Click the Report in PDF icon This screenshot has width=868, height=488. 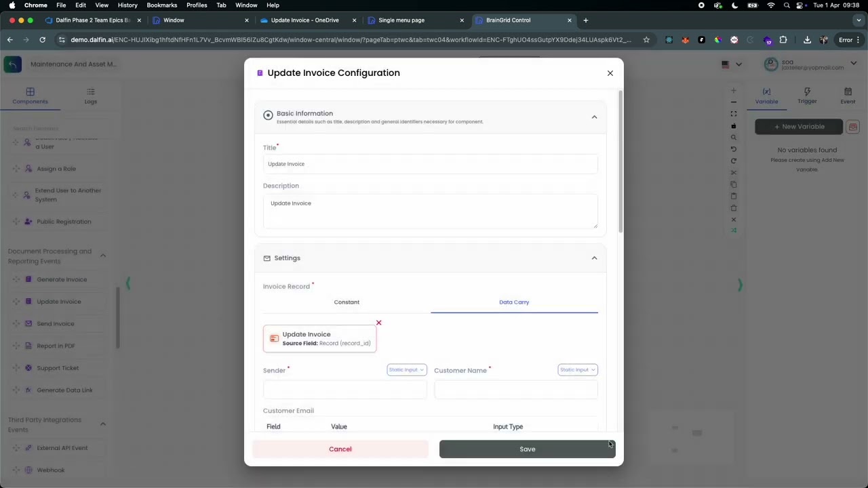click(x=28, y=346)
